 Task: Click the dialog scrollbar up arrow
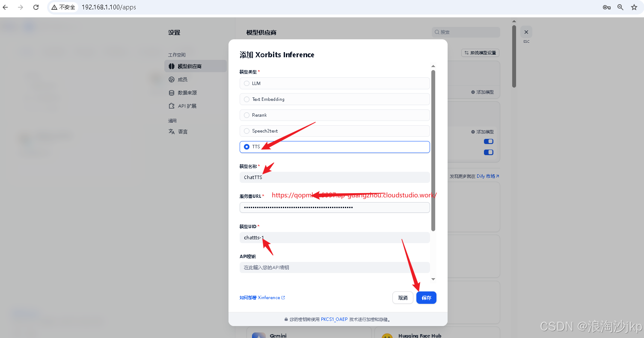(x=433, y=66)
